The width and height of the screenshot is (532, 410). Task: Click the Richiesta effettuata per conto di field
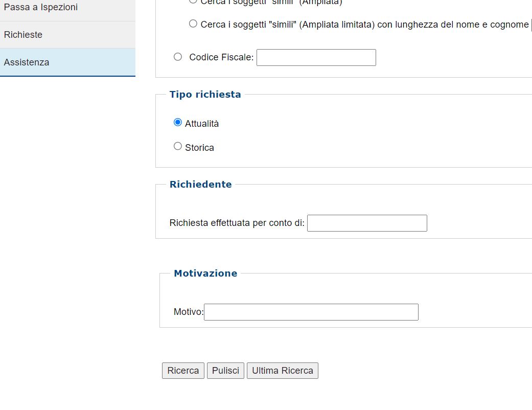point(366,223)
